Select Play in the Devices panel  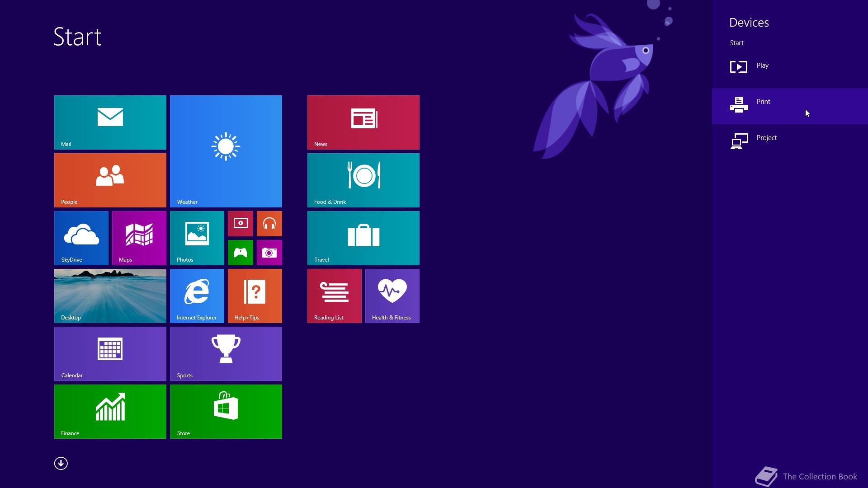pos(790,70)
